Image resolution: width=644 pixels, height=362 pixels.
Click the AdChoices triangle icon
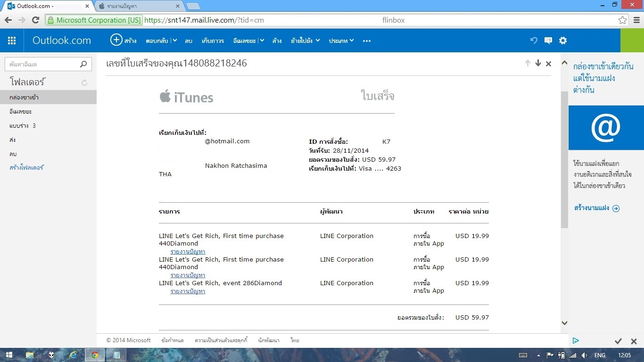click(576, 340)
